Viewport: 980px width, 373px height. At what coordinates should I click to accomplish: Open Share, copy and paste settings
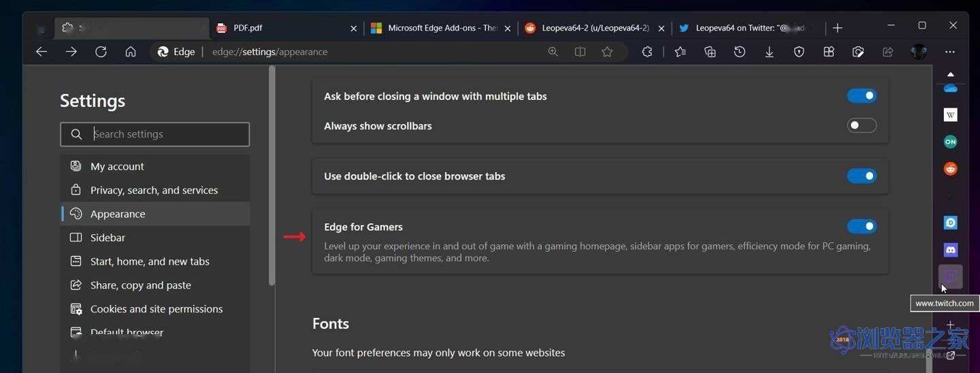coord(154,285)
